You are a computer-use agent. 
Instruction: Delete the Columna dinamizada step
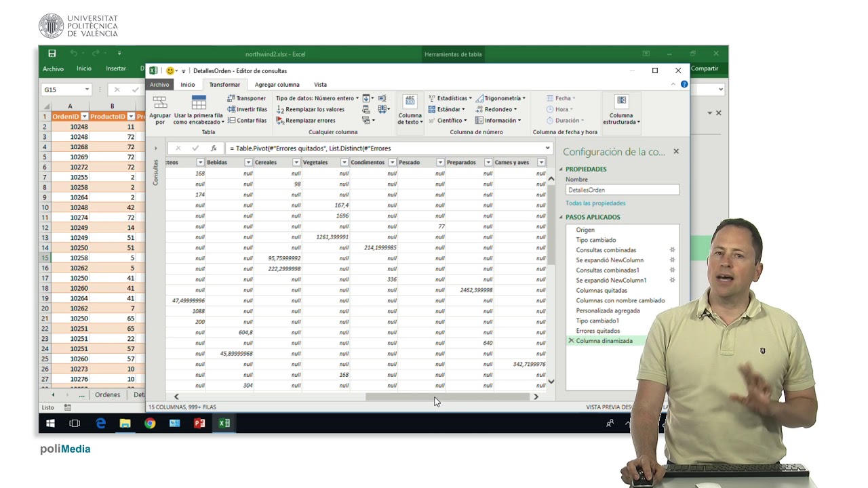571,341
